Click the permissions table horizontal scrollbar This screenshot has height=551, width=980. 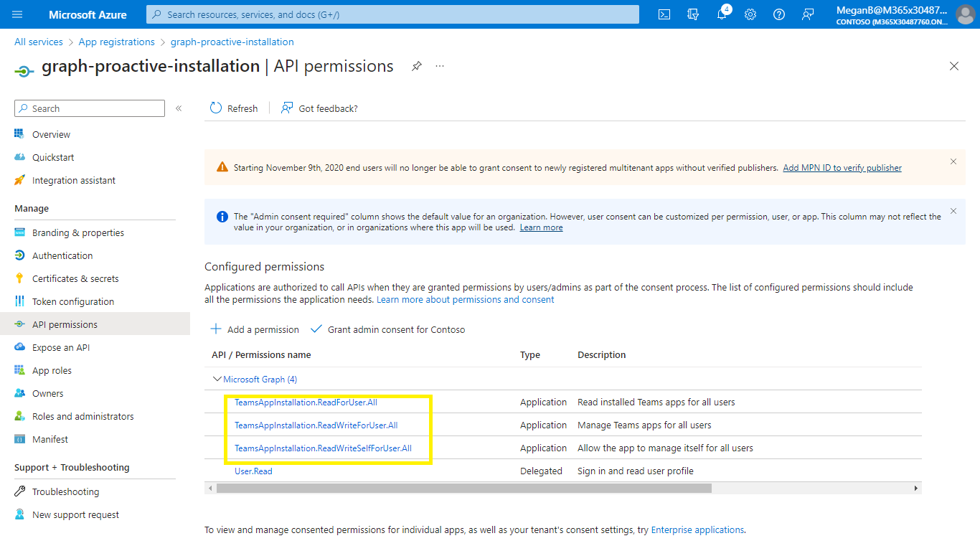click(x=463, y=488)
